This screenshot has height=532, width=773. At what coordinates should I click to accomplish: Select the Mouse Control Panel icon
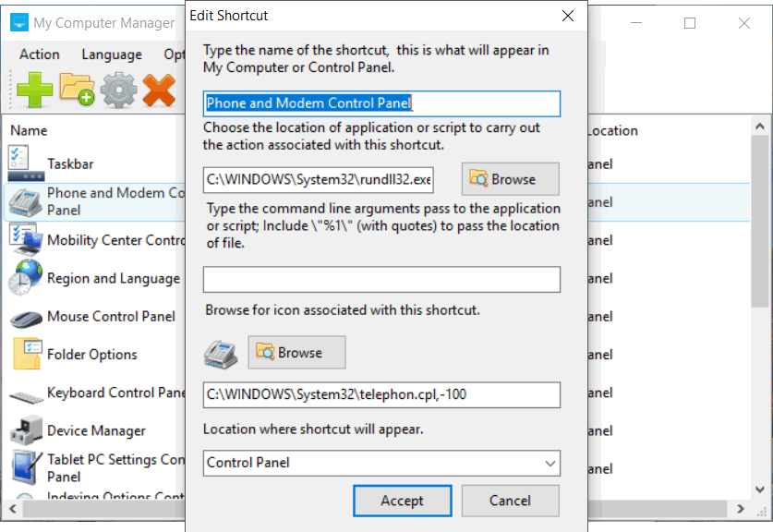(26, 317)
